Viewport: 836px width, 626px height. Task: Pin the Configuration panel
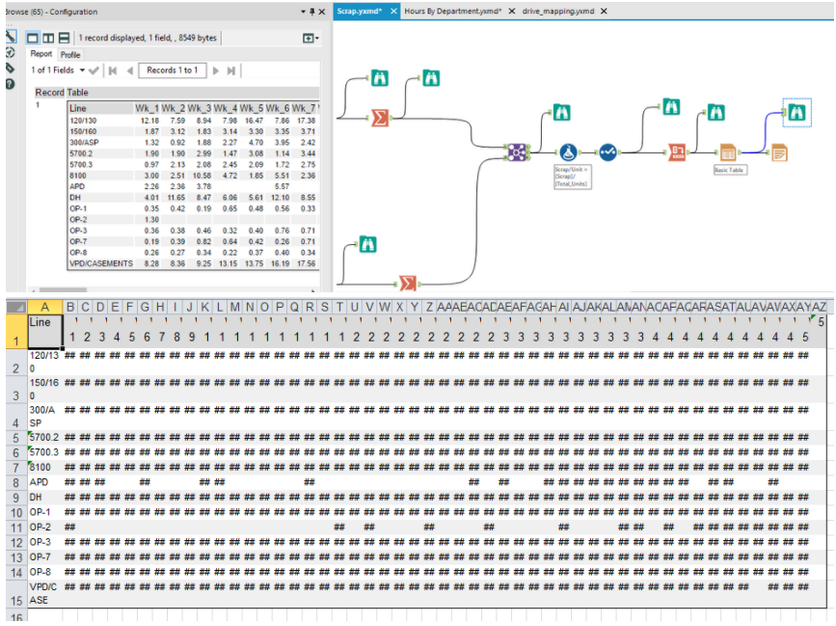pyautogui.click(x=312, y=11)
